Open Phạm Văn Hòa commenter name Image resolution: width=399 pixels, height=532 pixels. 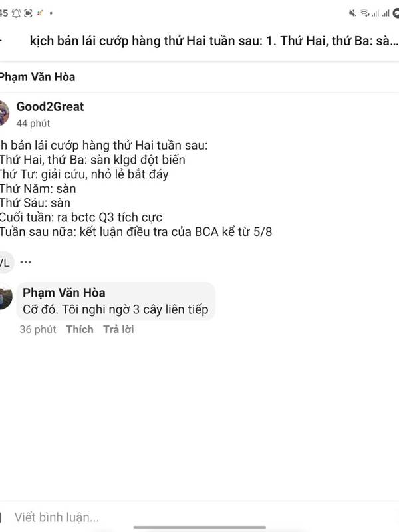64,293
